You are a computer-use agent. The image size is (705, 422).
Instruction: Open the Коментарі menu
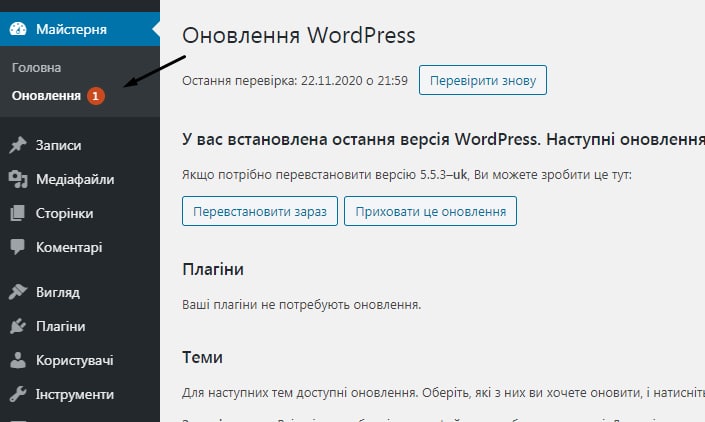point(80,247)
